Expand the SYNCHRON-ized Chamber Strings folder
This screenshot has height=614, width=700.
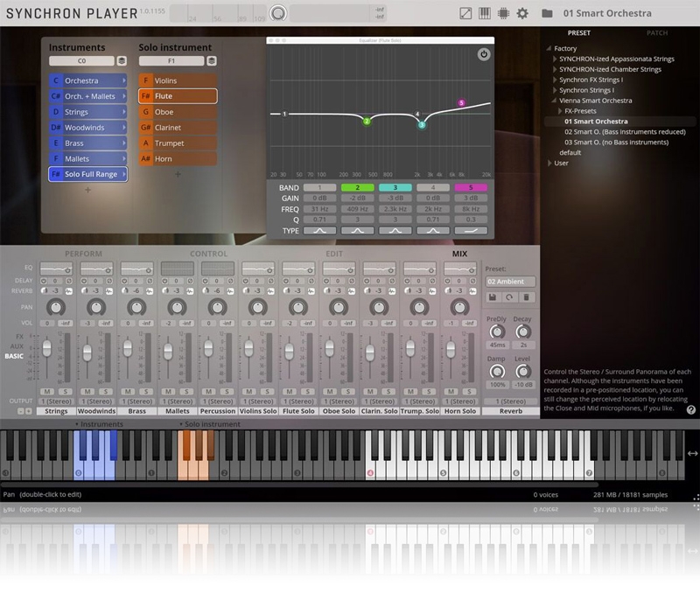point(555,69)
